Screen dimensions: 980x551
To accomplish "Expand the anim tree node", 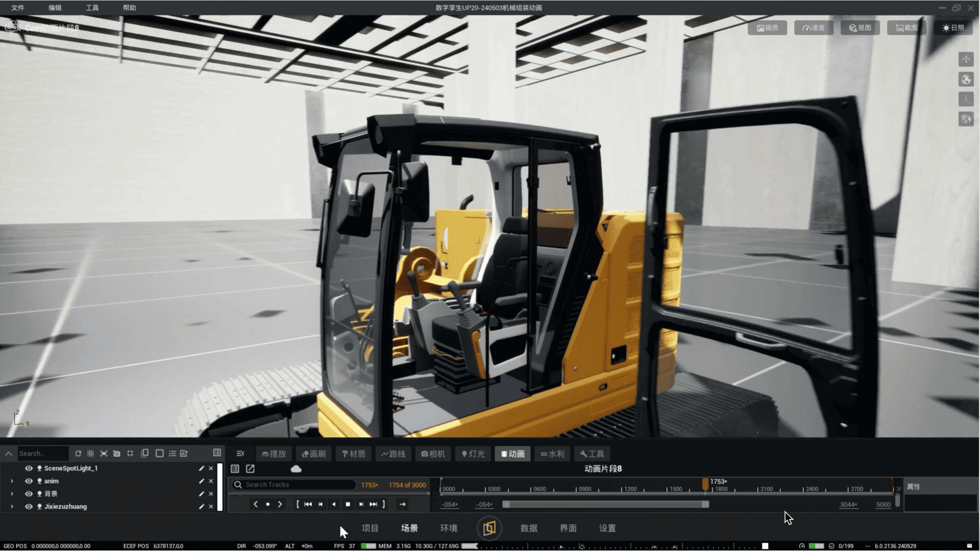I will tap(12, 481).
